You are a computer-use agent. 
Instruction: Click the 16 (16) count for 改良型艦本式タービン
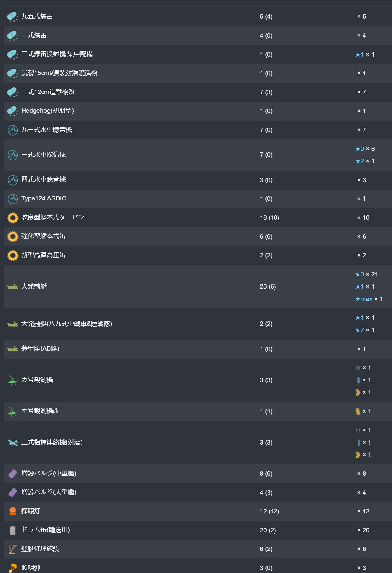pos(269,218)
